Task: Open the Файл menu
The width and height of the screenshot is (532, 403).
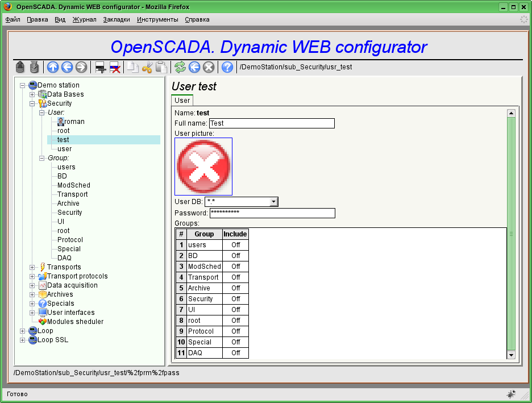Action: pos(13,20)
